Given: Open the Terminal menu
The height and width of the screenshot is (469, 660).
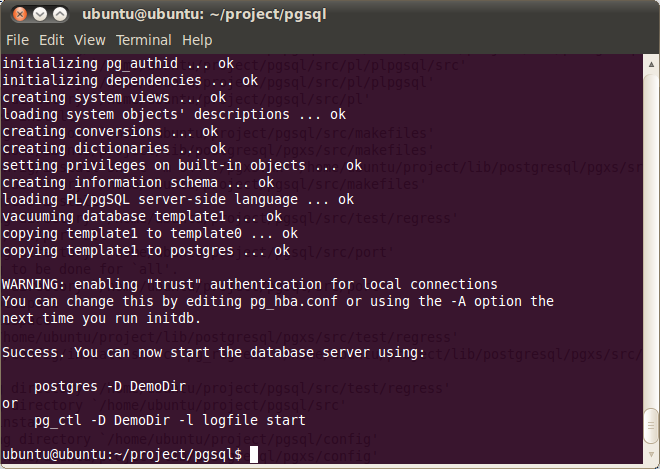Looking at the screenshot, I should point(144,40).
